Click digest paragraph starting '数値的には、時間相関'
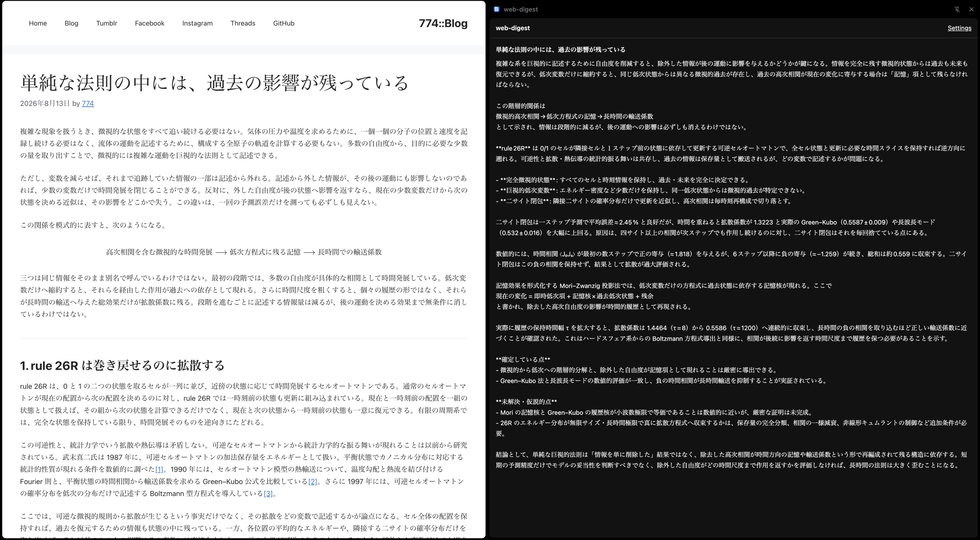This screenshot has width=980, height=540. 732,259
